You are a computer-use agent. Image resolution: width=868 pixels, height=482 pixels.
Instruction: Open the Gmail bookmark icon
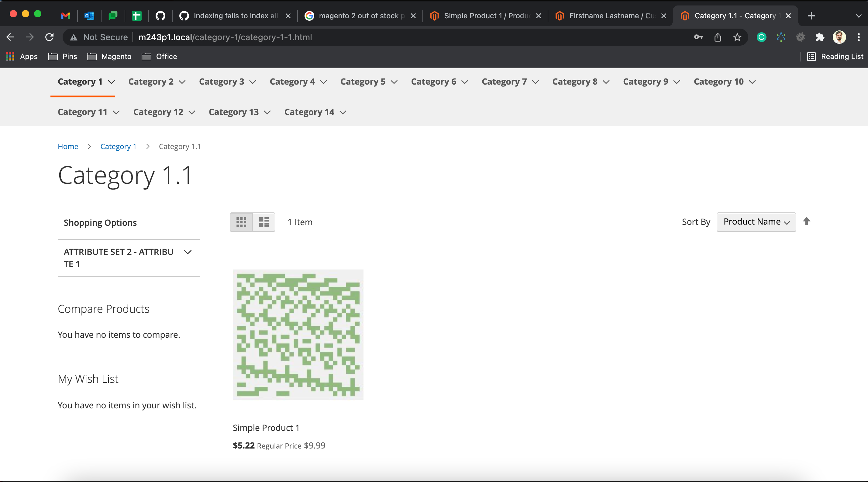click(65, 16)
